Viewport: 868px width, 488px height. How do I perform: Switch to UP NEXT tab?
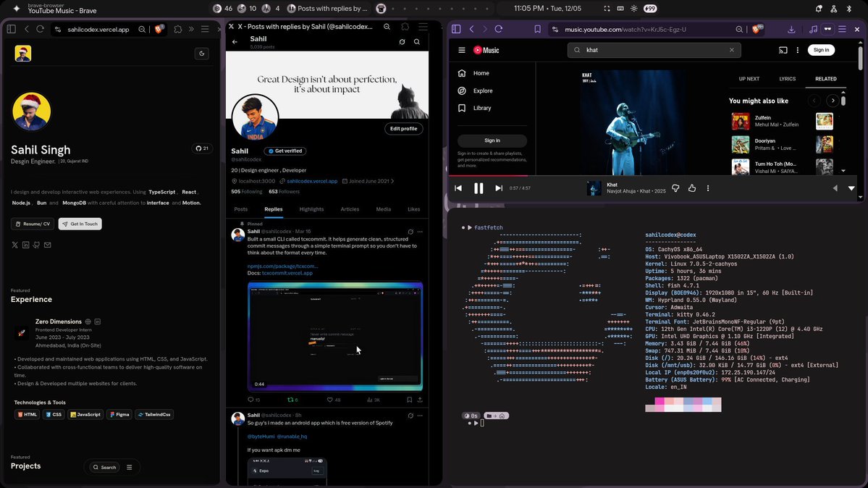click(x=749, y=79)
